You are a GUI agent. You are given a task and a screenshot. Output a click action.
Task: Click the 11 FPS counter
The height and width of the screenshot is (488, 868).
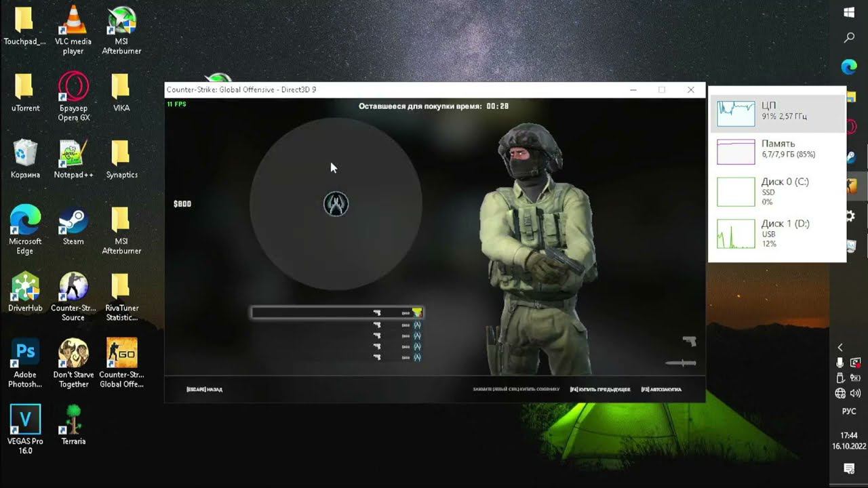click(x=176, y=104)
